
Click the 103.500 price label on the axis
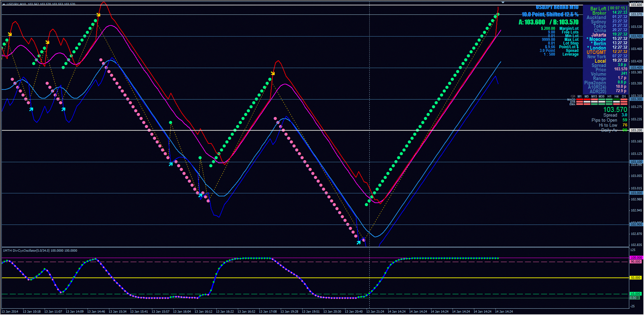click(636, 36)
